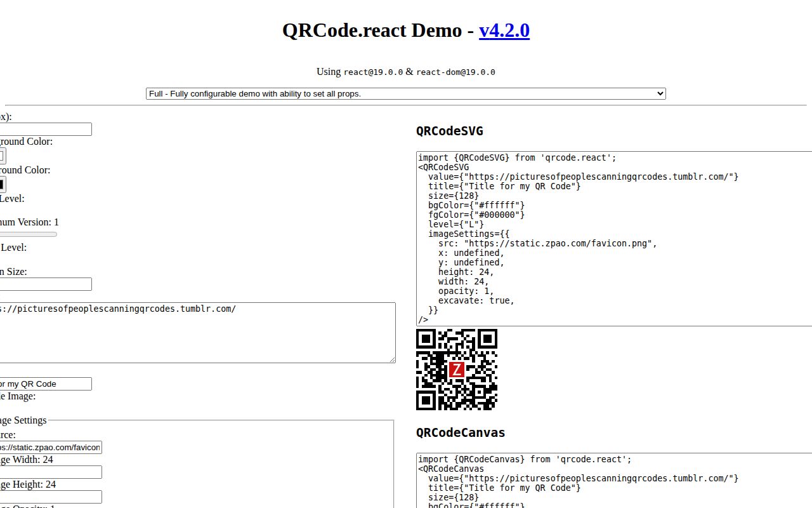Click the import QRCodeCanvas line in the code box

click(x=525, y=459)
